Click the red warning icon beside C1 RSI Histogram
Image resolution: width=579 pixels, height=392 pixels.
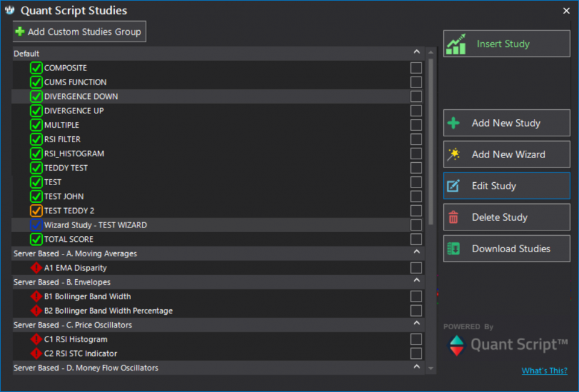tap(36, 339)
